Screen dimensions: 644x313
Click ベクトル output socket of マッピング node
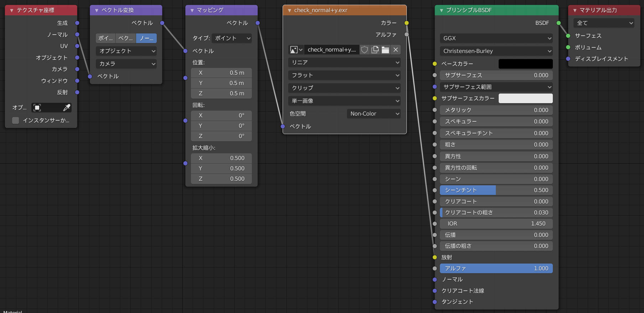258,23
